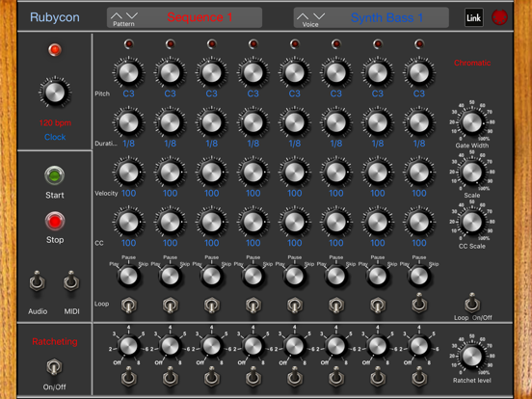532x399 pixels.
Task: Click the red MIDI connector icon
Action: click(499, 17)
